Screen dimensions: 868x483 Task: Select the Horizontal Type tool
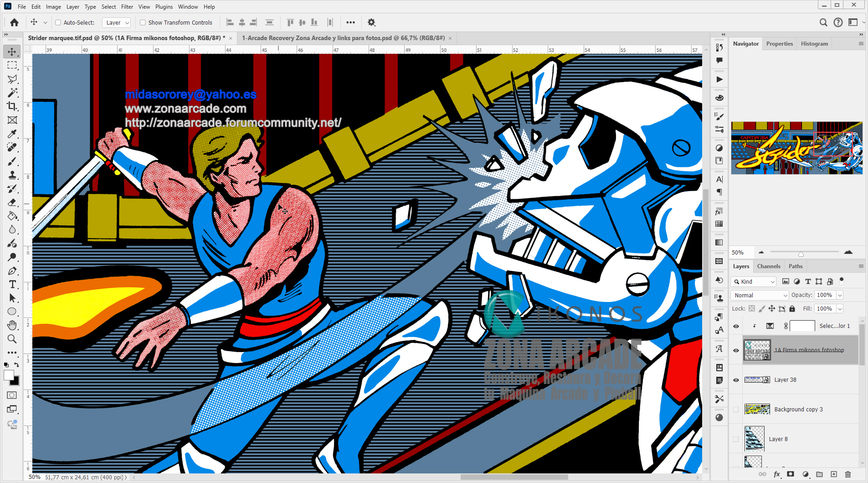click(12, 284)
